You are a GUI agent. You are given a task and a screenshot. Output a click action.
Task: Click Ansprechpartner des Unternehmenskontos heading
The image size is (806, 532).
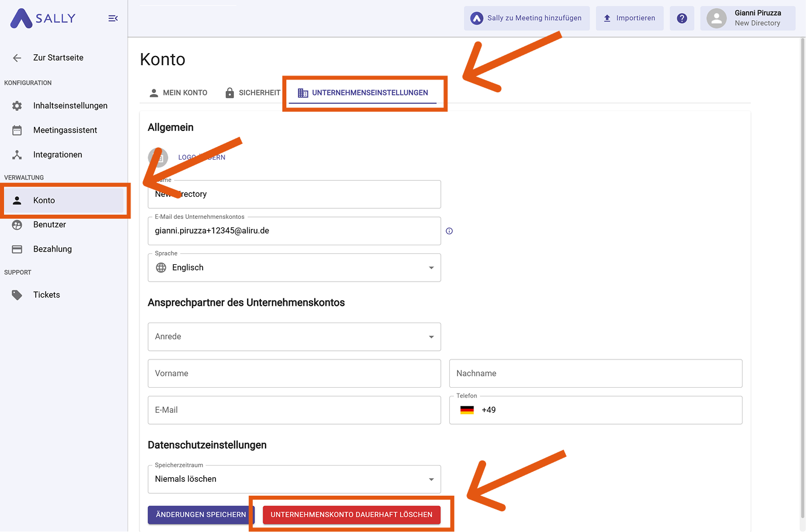coord(247,303)
